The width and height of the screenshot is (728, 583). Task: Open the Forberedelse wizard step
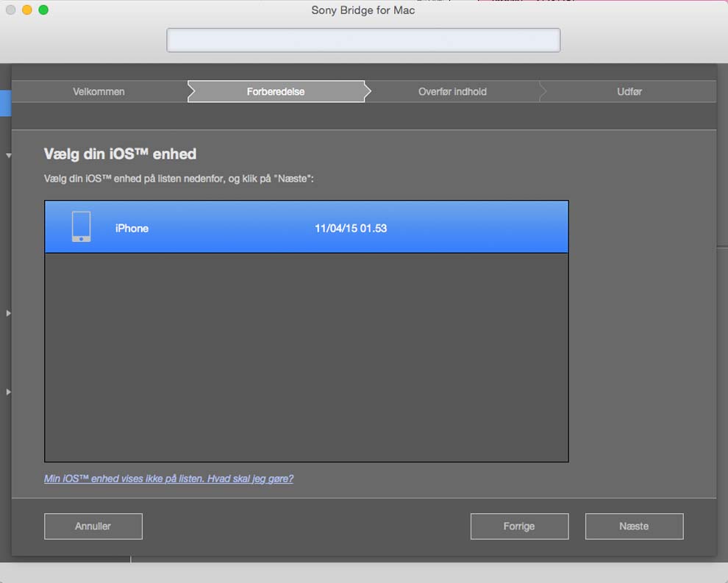(x=276, y=91)
